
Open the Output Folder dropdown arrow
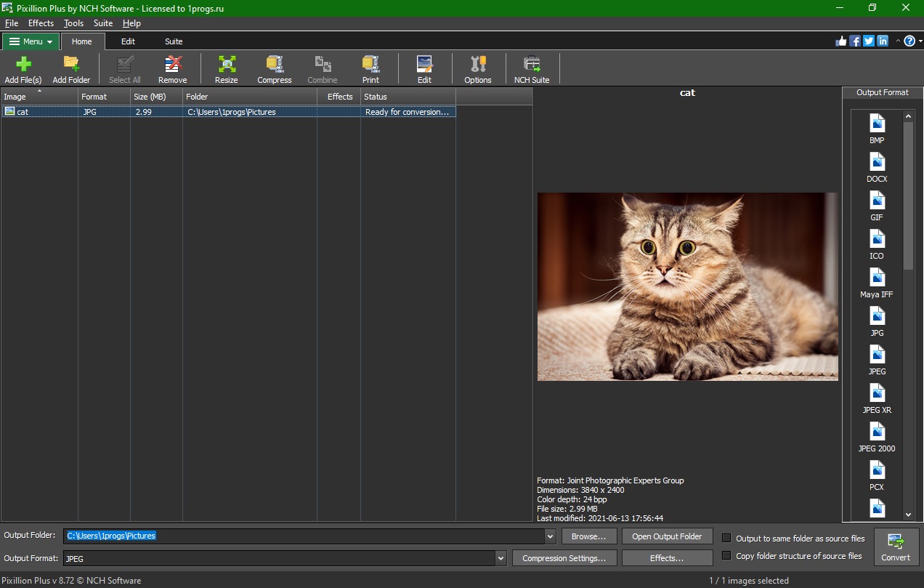click(x=550, y=536)
